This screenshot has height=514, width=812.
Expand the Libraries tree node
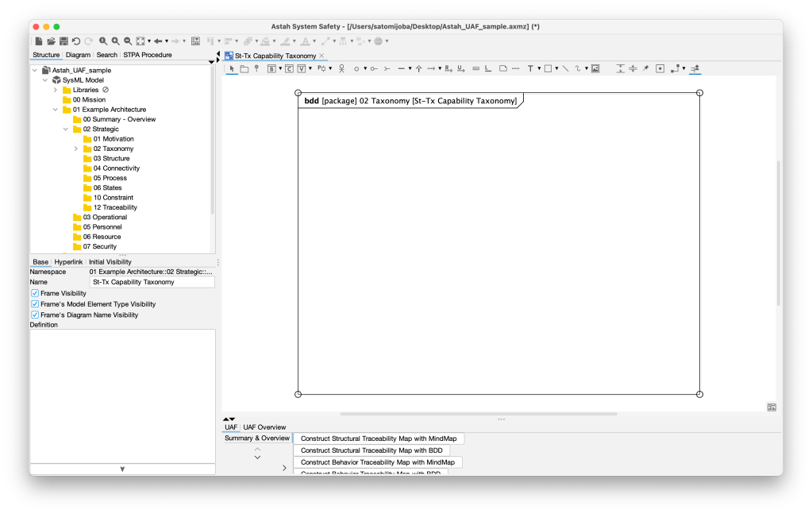(56, 90)
